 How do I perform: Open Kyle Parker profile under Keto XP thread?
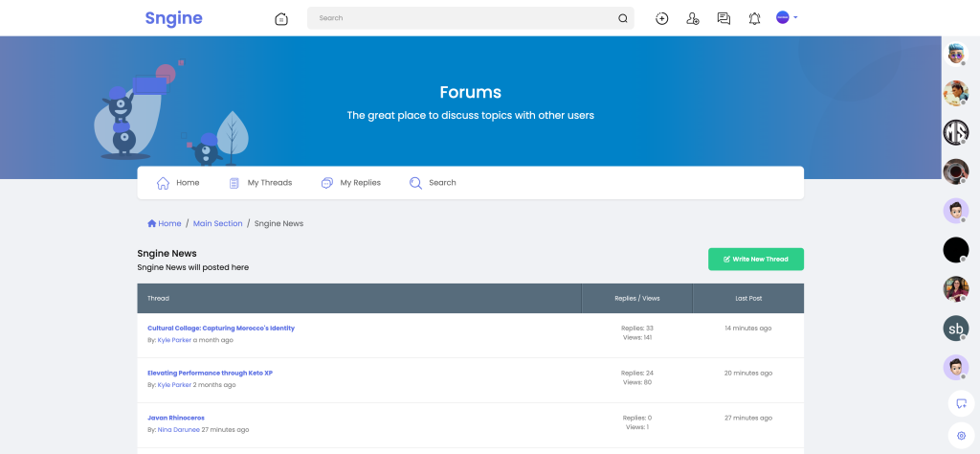174,385
